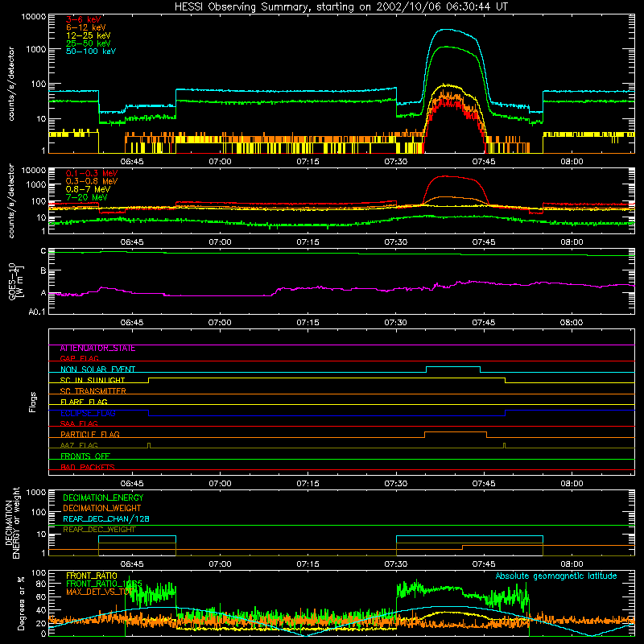Click the NON_SOLAR_EVENT raised step in the flags panel
Screen dimensions: 644x644
click(x=453, y=367)
